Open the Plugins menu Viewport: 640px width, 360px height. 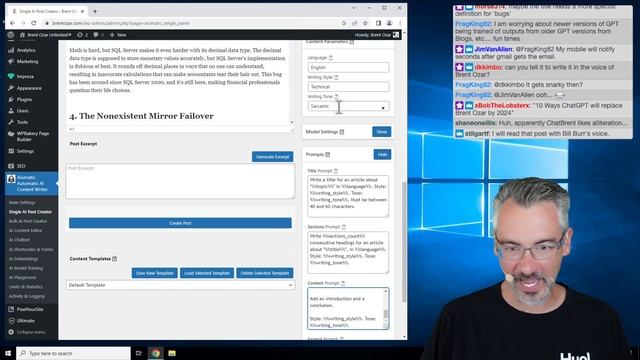(24, 100)
